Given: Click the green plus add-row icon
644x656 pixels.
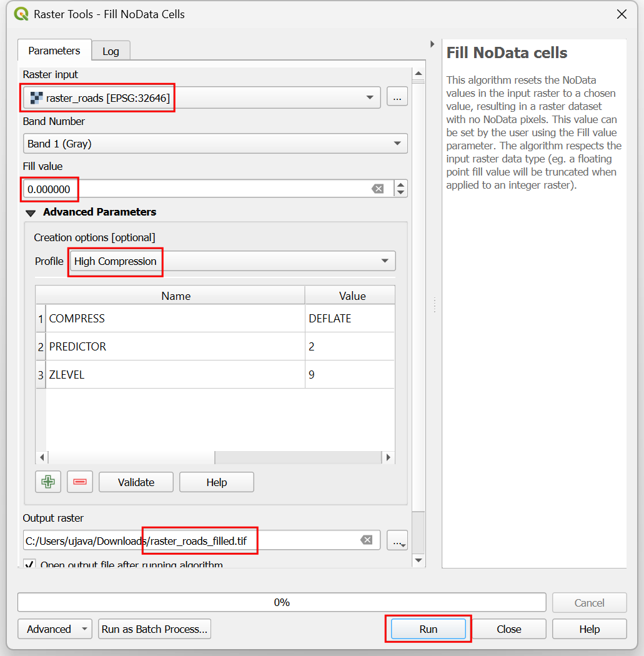Looking at the screenshot, I should pos(48,482).
